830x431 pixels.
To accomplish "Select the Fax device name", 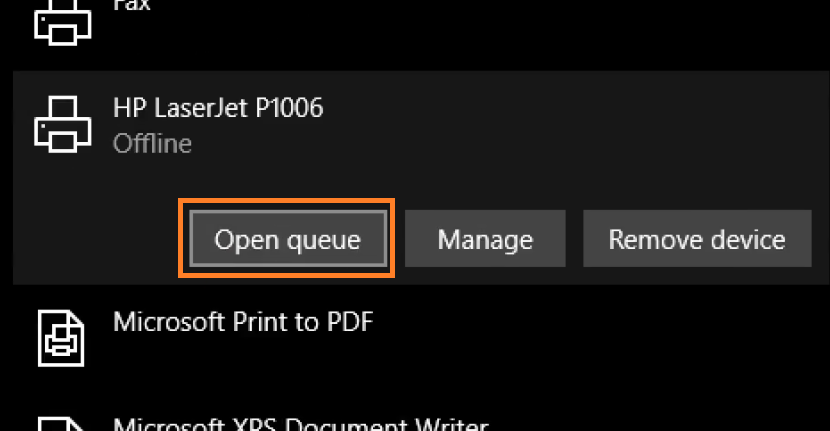I will click(132, 6).
